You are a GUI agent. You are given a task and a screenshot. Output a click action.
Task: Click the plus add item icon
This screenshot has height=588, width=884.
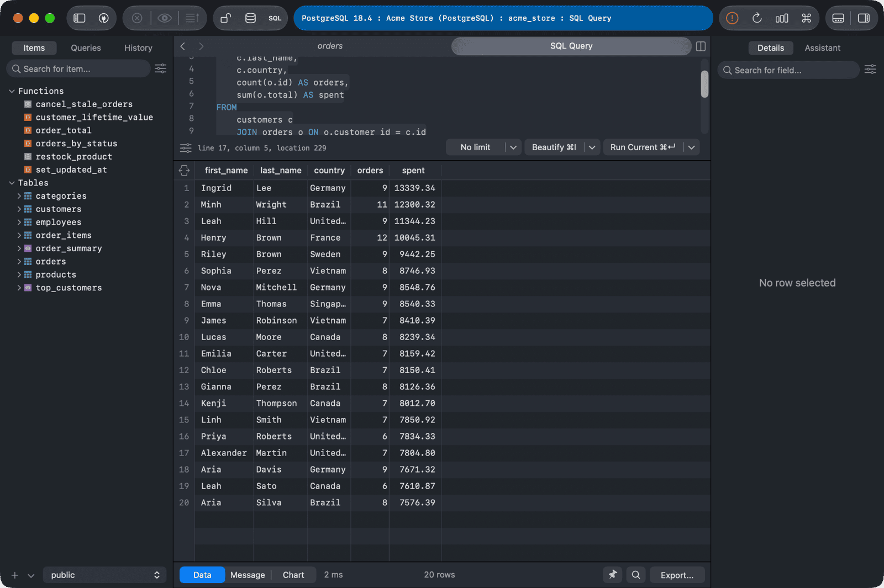point(15,575)
